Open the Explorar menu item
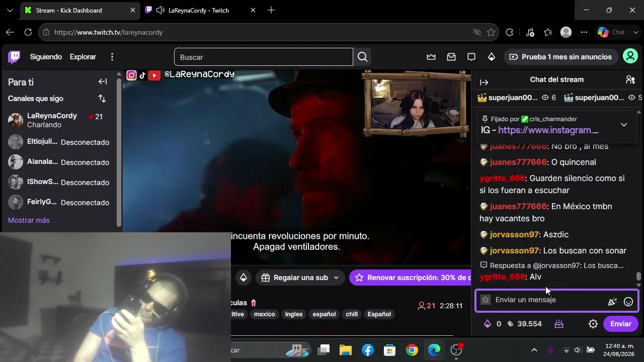The image size is (644, 362). (x=83, y=57)
